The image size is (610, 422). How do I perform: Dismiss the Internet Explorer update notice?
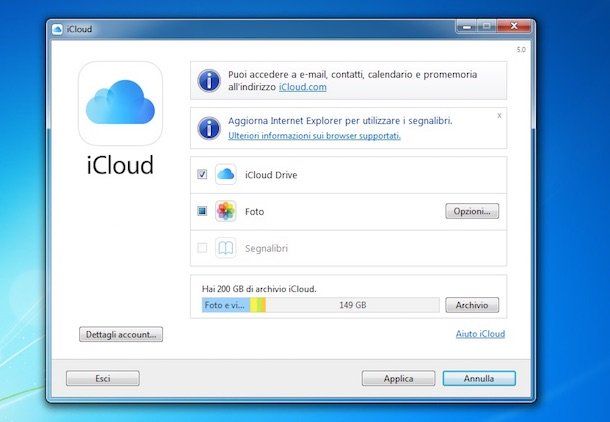pyautogui.click(x=499, y=116)
